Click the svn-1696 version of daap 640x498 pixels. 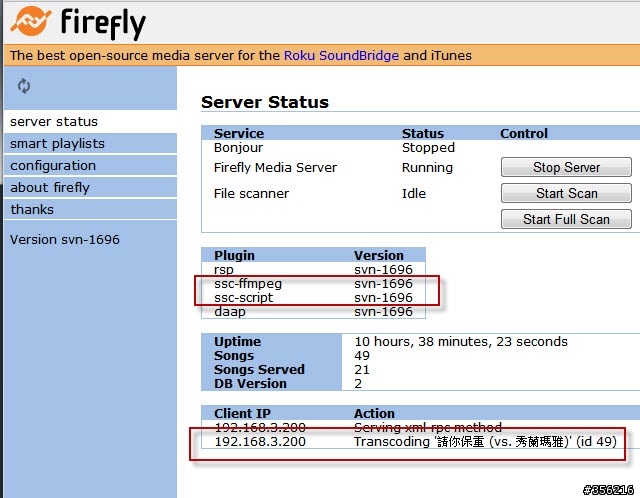[x=383, y=312]
